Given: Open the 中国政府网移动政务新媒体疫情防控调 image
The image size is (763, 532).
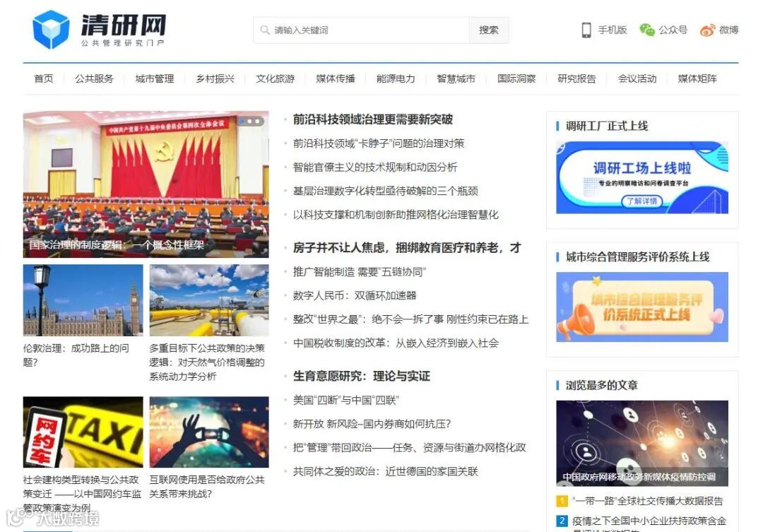Looking at the screenshot, I should pyautogui.click(x=642, y=444).
